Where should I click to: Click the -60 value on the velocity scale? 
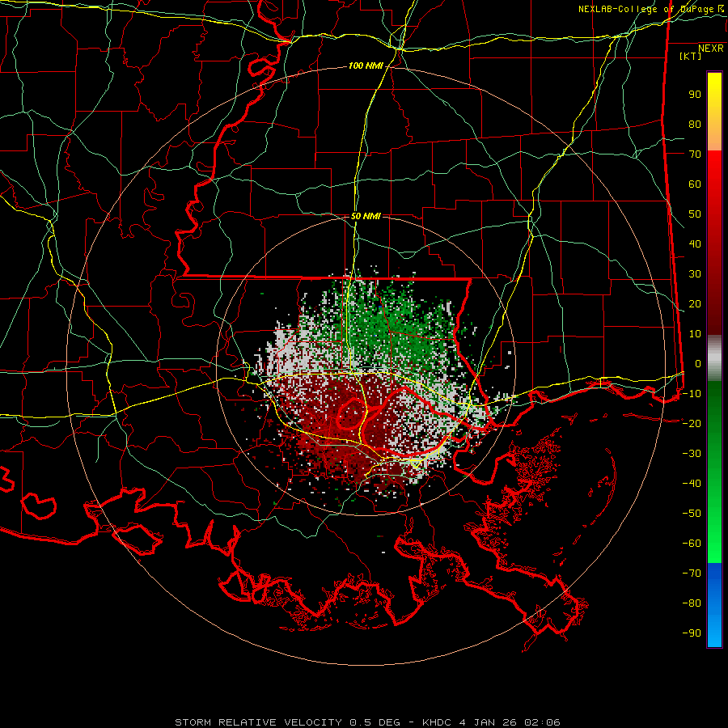tap(692, 544)
